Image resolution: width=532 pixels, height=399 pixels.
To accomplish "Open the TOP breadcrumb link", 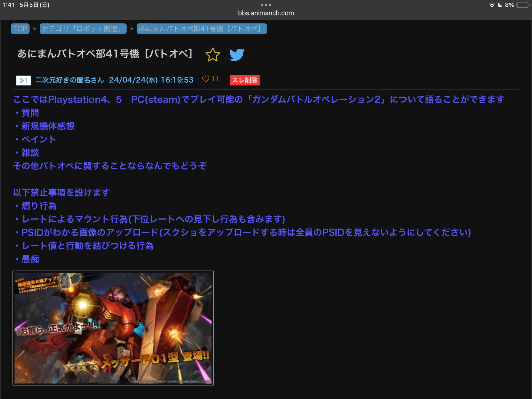I will click(20, 29).
